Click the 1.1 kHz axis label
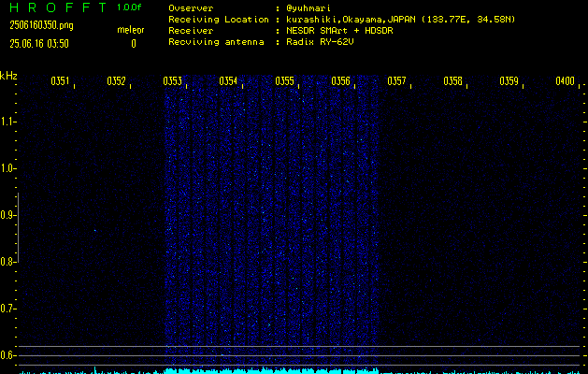The height and width of the screenshot is (374, 588). (7, 122)
